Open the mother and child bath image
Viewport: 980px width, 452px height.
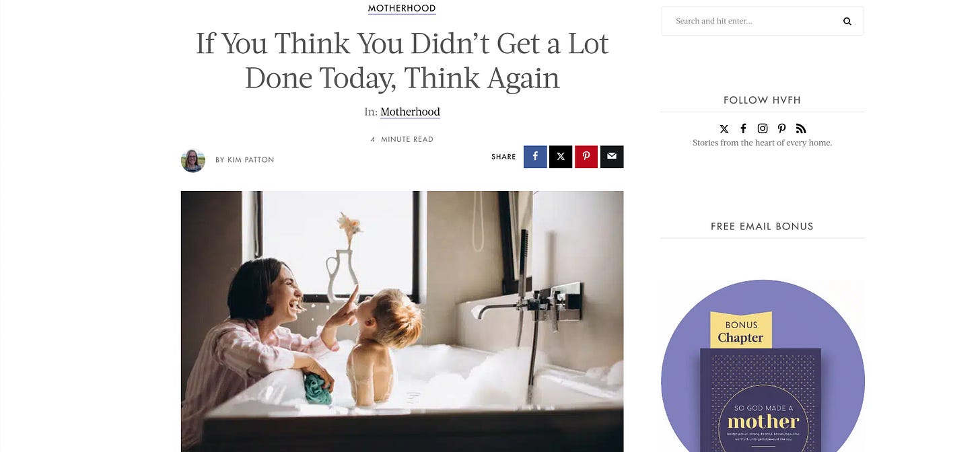point(402,322)
